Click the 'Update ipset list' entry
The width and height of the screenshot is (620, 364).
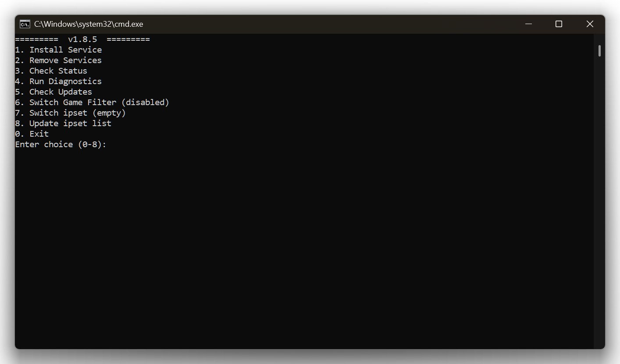tap(63, 124)
